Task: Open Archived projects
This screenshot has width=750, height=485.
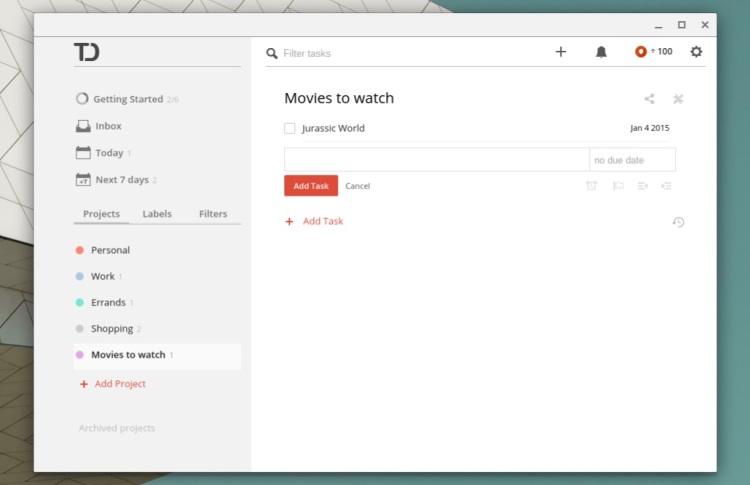Action: tap(117, 428)
